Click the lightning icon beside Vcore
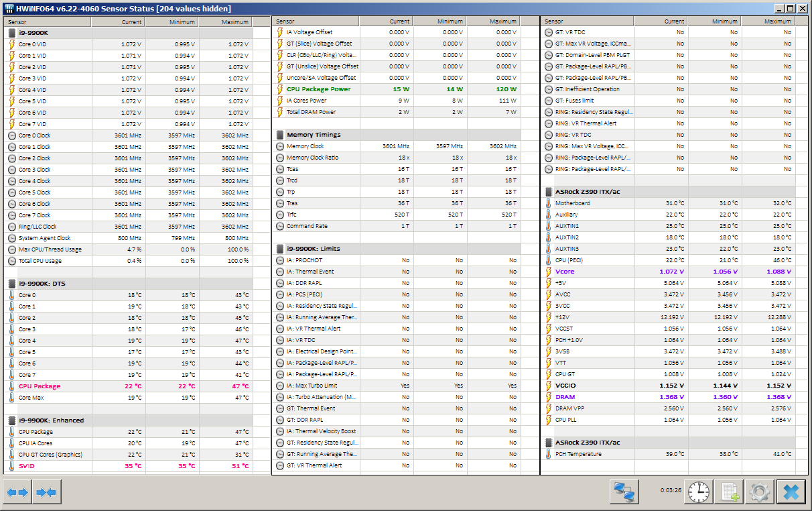Screen dimensions: 812x511 tap(548, 272)
